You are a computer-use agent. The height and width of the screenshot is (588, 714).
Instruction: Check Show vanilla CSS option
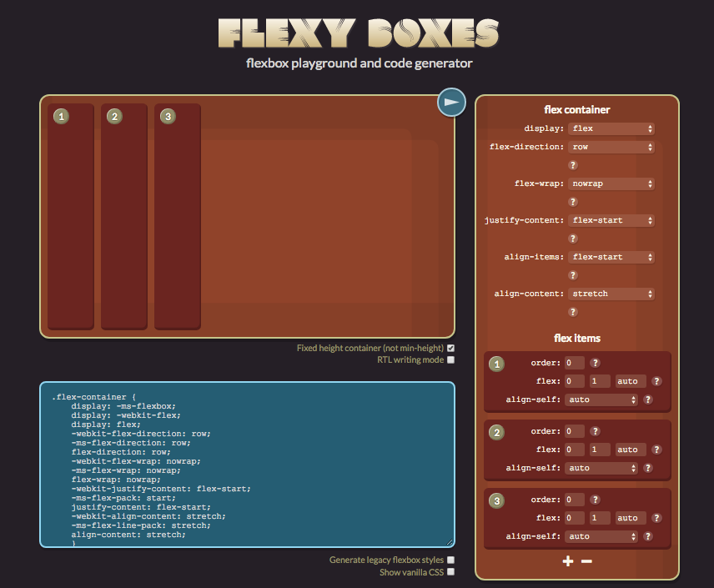450,571
